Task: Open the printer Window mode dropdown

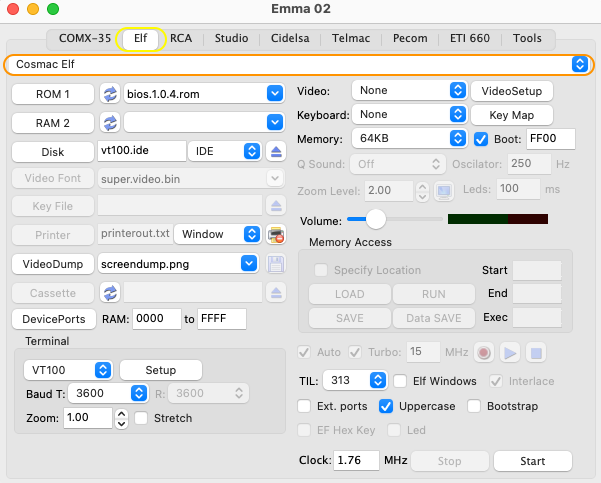Action: pos(218,234)
